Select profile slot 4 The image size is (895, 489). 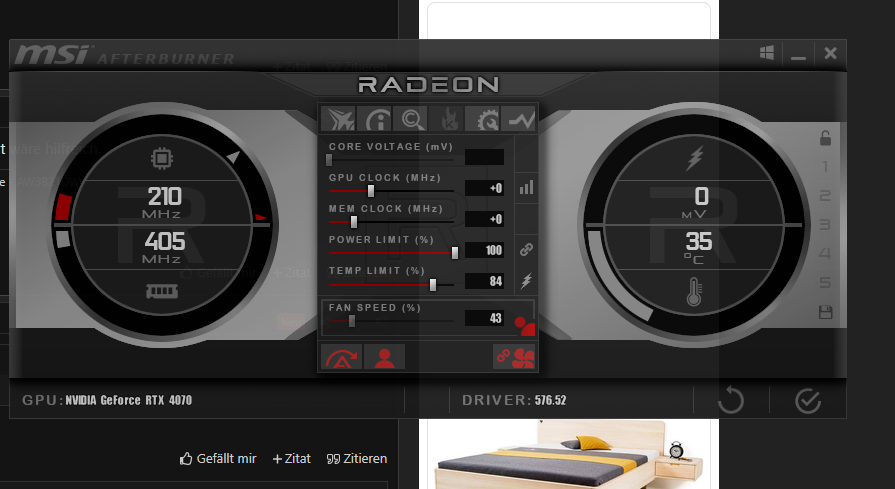[x=825, y=253]
